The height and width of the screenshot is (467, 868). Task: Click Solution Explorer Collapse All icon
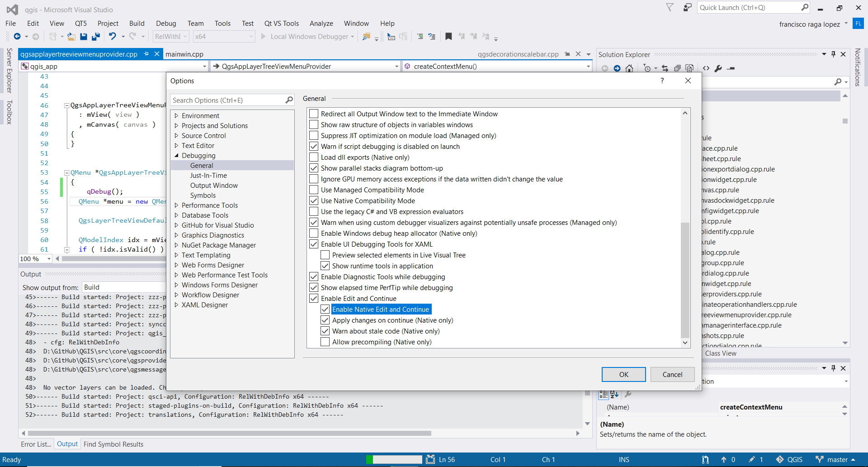pyautogui.click(x=677, y=68)
